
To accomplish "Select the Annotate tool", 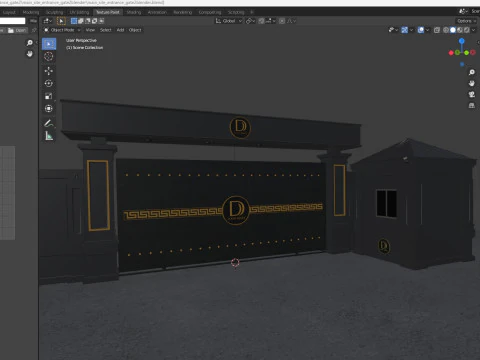I will click(x=49, y=123).
